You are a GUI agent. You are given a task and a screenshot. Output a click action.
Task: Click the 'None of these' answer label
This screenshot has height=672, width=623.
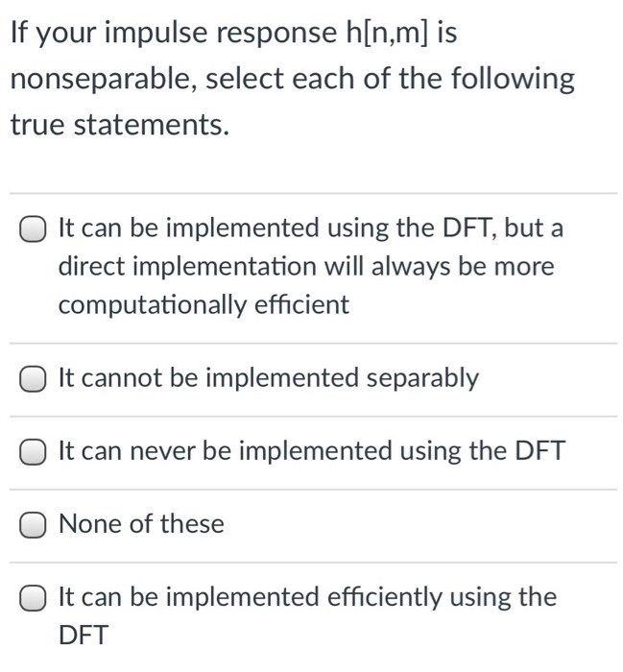pos(141,524)
